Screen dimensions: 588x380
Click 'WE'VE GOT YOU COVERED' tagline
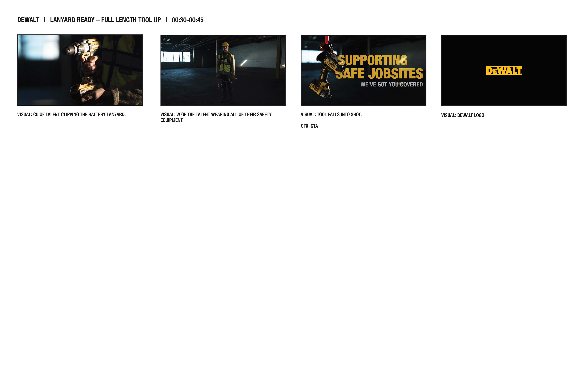pos(391,84)
